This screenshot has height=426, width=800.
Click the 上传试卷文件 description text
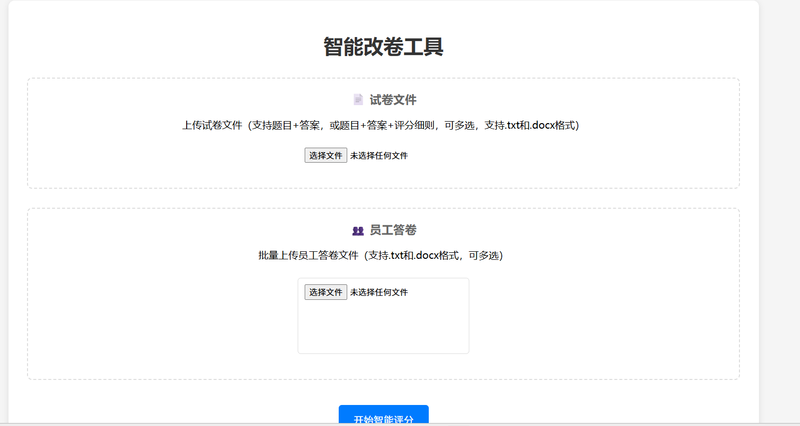click(x=381, y=126)
